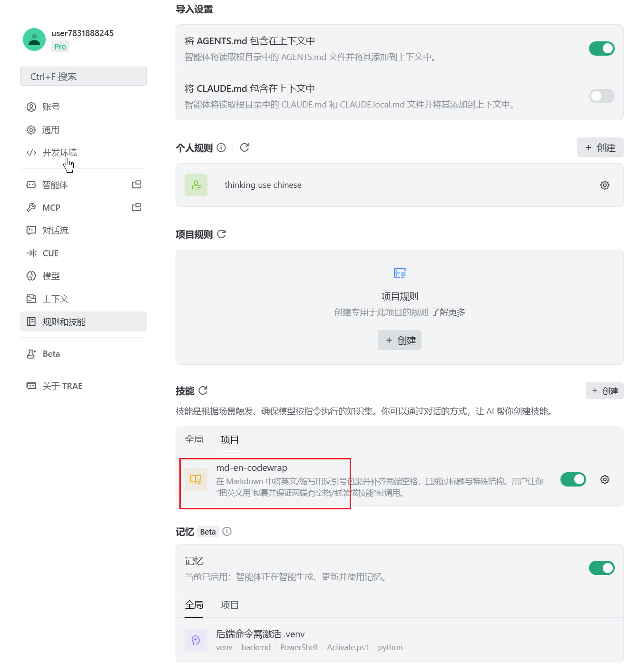Refresh the skills list
The image size is (638, 672).
tap(203, 390)
